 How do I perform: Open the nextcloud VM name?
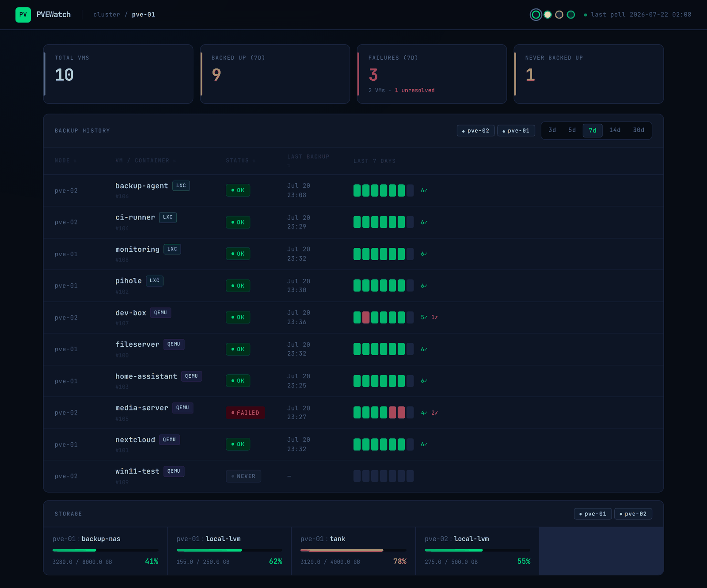[135, 440]
